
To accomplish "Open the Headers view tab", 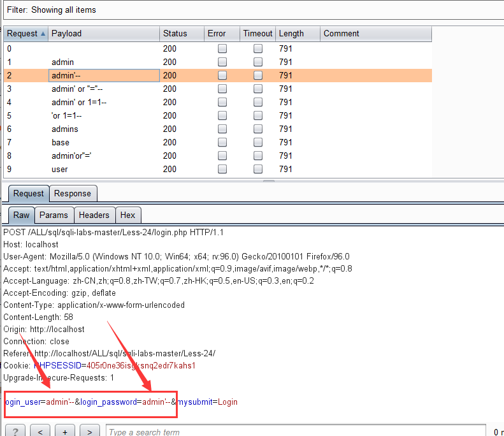I will click(94, 215).
